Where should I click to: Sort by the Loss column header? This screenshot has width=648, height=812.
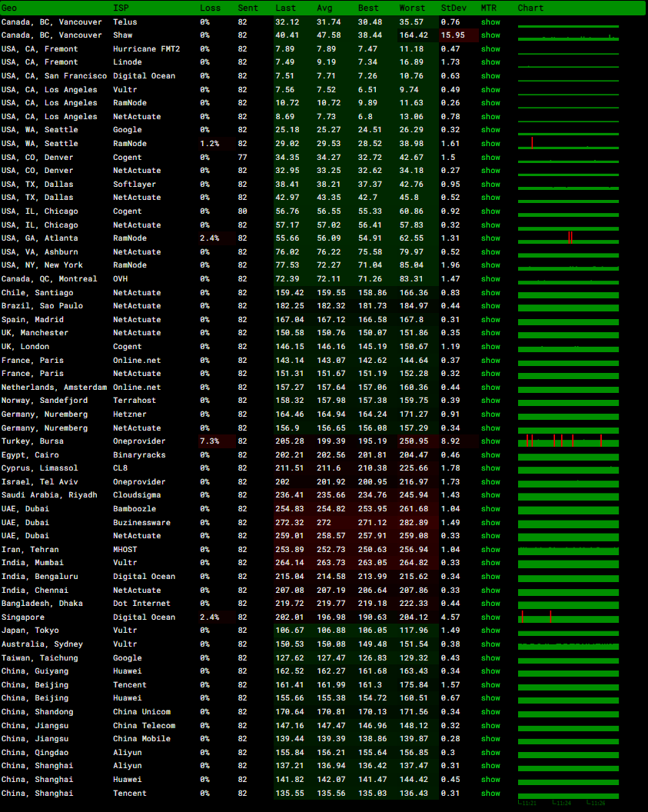[210, 8]
